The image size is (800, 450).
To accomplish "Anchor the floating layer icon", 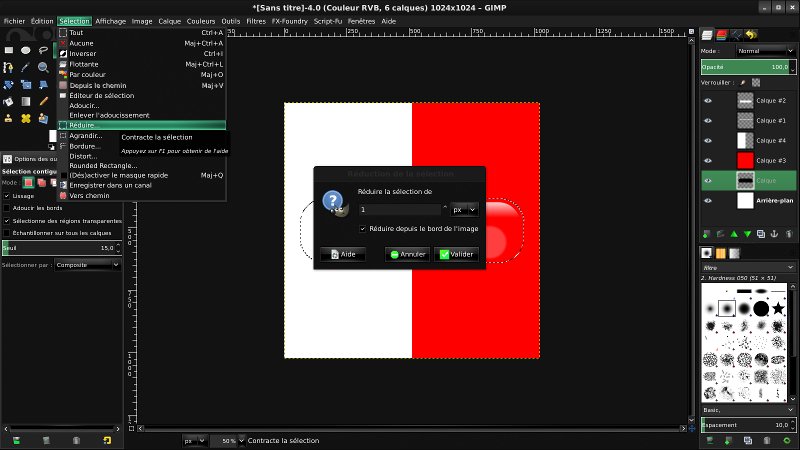I will 774,234.
